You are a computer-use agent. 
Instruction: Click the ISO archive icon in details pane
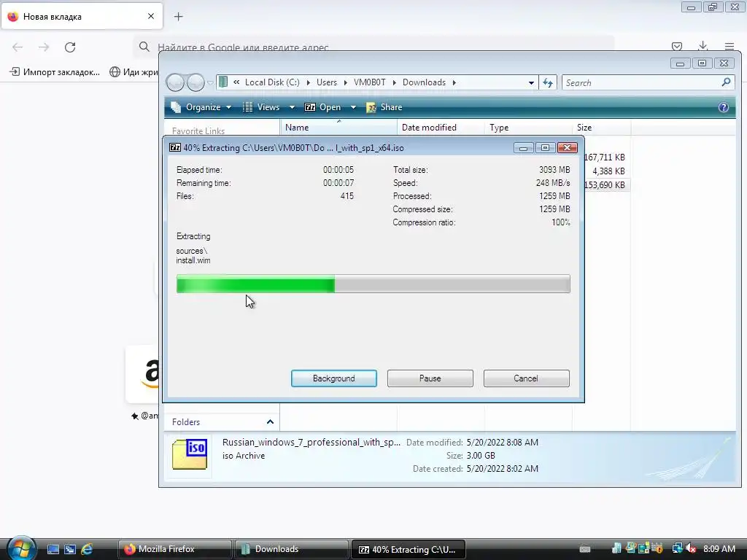point(190,454)
